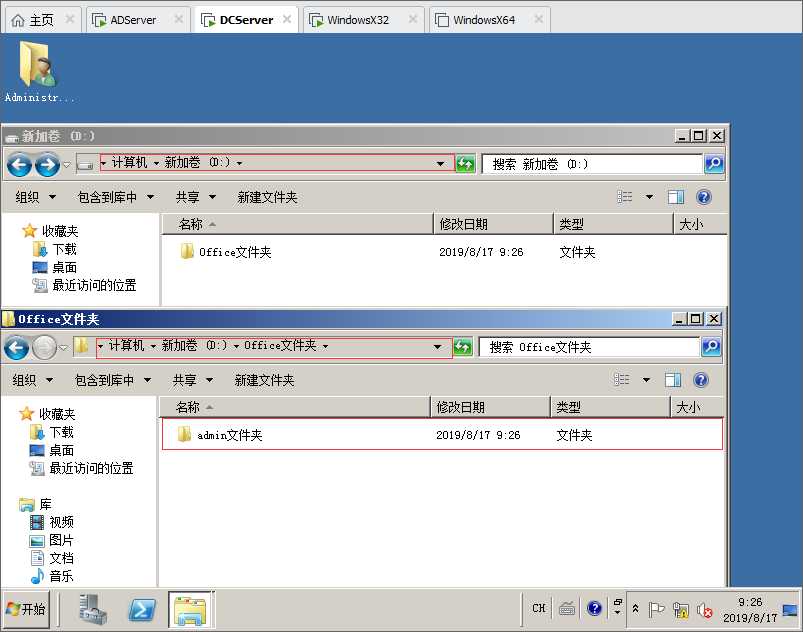
Task: Expand address history dropdown in Office文件夹 window
Action: coord(437,347)
